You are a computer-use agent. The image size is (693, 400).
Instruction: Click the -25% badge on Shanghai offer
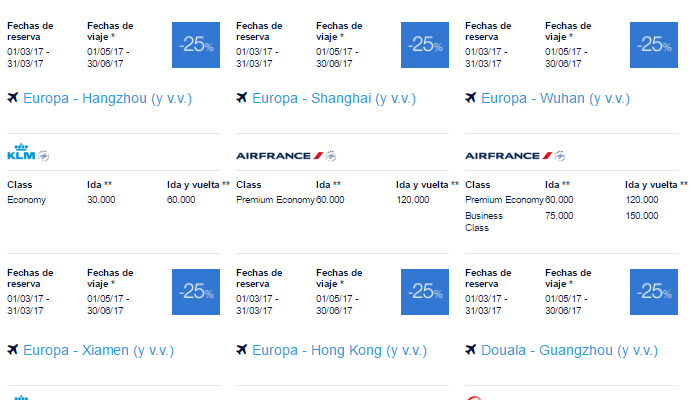click(x=425, y=45)
